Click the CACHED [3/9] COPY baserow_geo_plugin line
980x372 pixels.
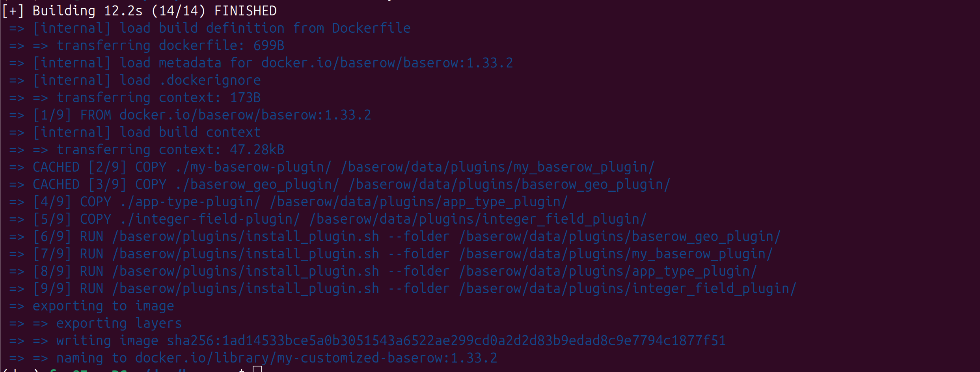tap(340, 184)
